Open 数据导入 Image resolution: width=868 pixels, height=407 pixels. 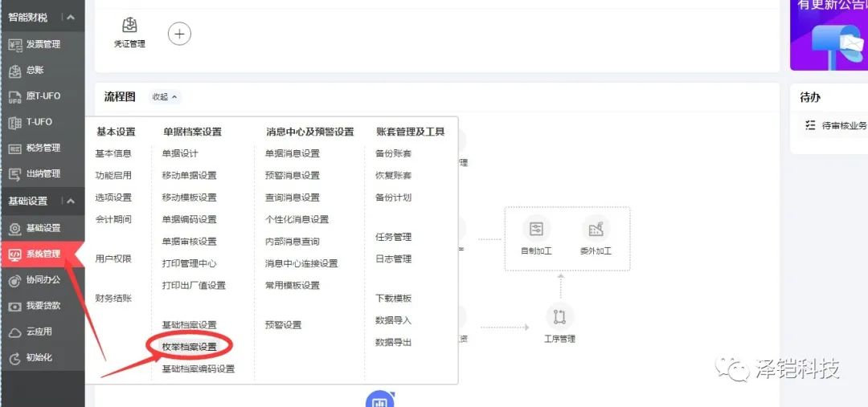click(x=394, y=320)
